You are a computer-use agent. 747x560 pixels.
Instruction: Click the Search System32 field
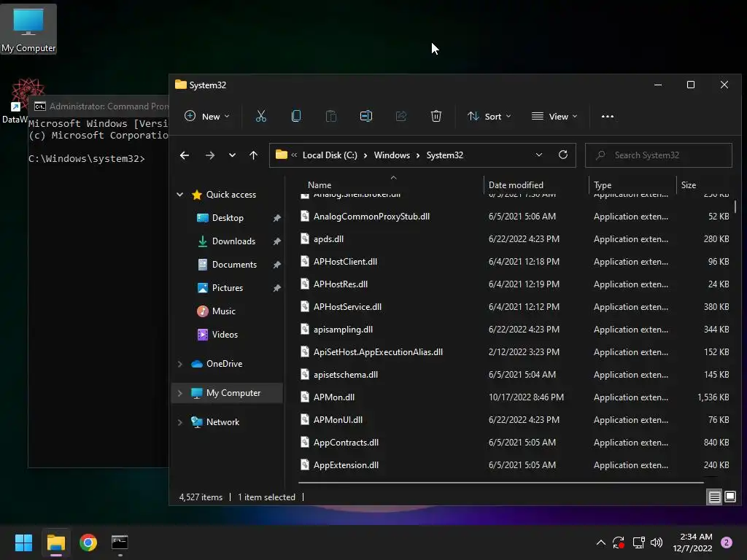click(x=659, y=155)
